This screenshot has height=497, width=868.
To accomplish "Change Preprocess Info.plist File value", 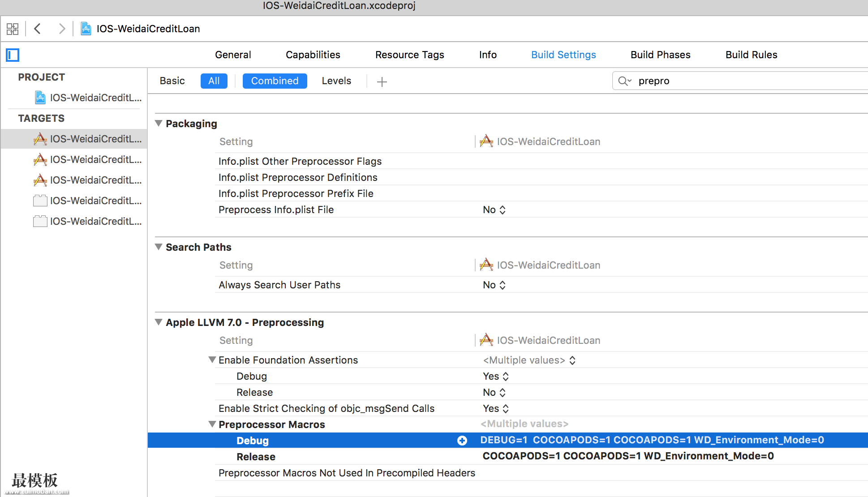I will click(494, 210).
